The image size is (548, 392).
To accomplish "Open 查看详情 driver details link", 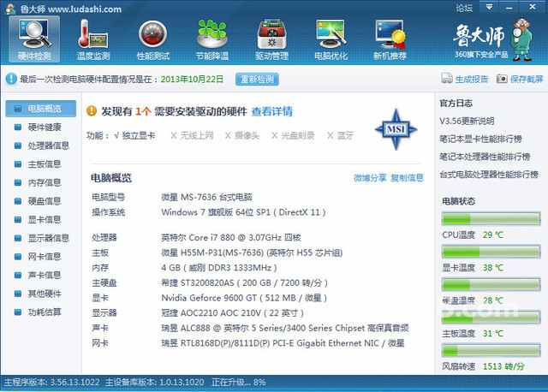I will 272,111.
